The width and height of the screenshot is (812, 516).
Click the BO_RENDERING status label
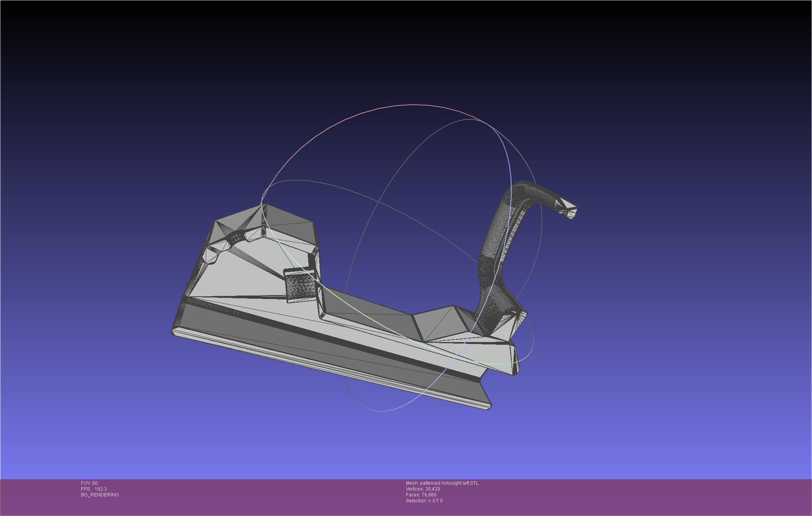100,495
